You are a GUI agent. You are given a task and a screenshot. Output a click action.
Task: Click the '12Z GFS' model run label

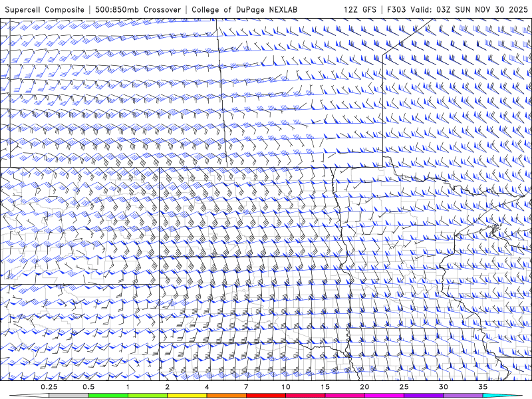click(x=360, y=9)
